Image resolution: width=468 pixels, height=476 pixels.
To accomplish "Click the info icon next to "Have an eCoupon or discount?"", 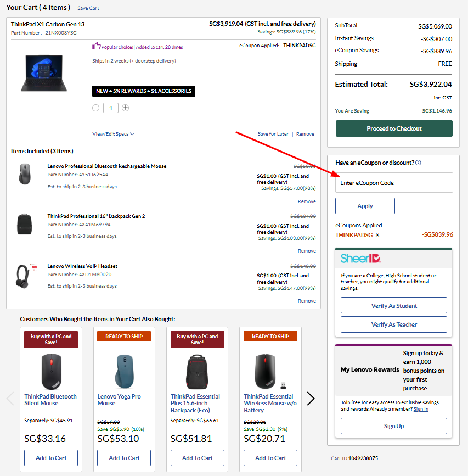I will [418, 163].
